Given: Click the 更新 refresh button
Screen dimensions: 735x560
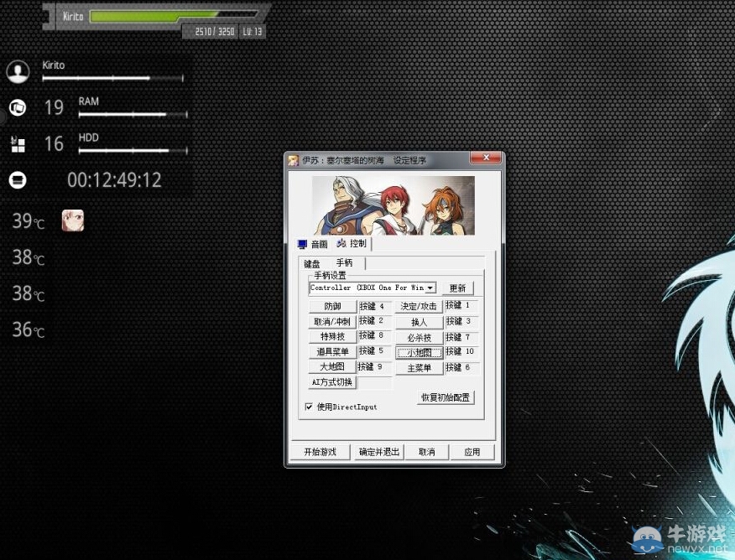Looking at the screenshot, I should click(x=456, y=288).
